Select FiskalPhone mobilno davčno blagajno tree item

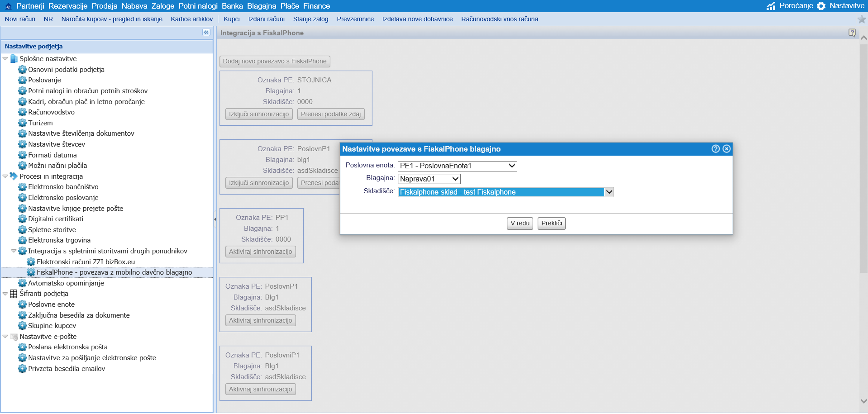(114, 272)
